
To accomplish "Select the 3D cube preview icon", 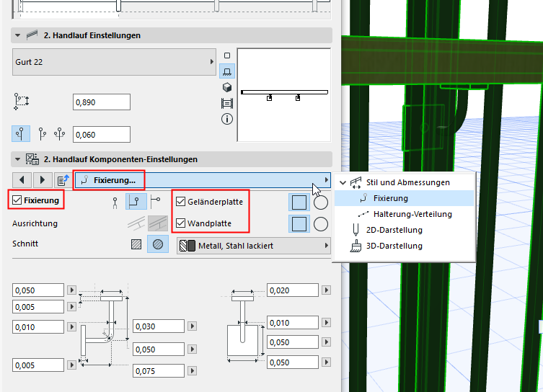I will [x=227, y=87].
